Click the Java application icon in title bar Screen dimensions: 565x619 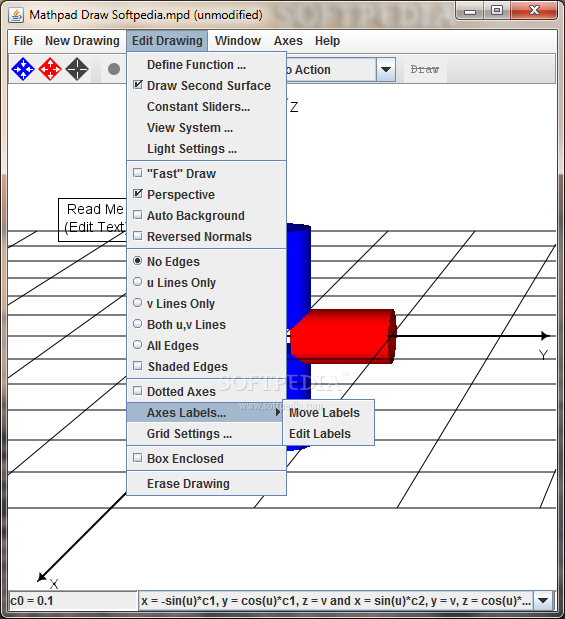(x=16, y=15)
